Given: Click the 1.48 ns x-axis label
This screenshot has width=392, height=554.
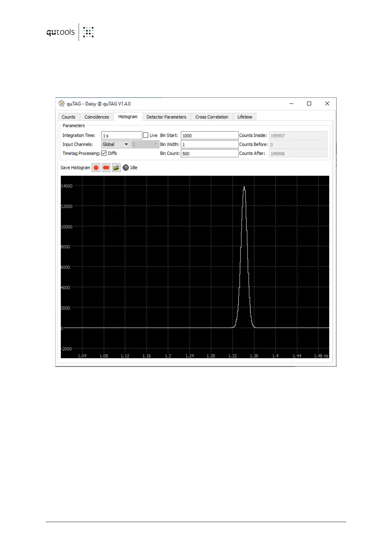Looking at the screenshot, I should (321, 356).
